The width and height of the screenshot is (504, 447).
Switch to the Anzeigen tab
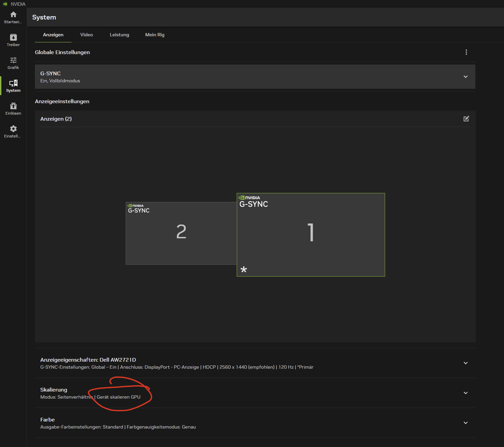(53, 35)
